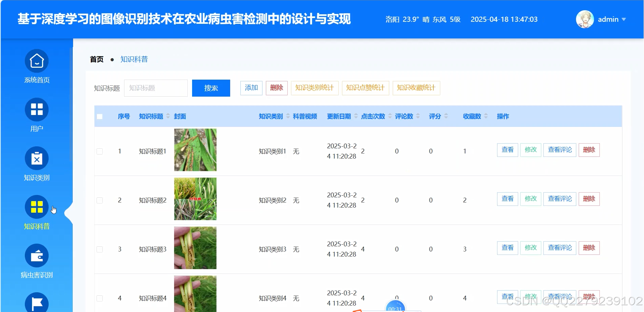This screenshot has height=312, width=644.
Task: Go to 首页 breadcrumb
Action: (97, 59)
